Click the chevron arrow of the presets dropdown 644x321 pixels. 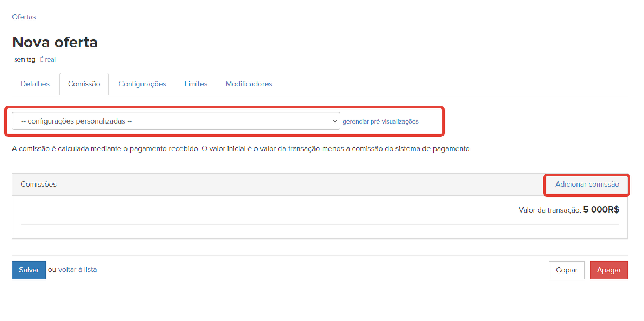point(334,121)
